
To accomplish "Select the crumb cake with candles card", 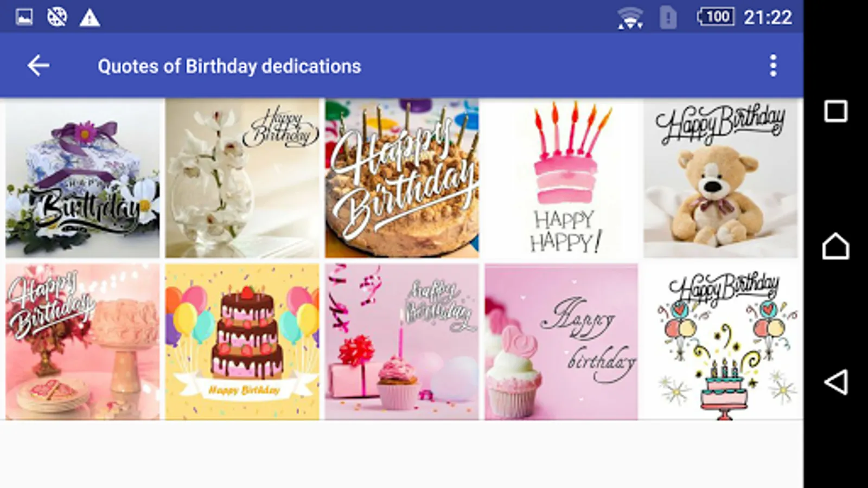I will point(402,178).
